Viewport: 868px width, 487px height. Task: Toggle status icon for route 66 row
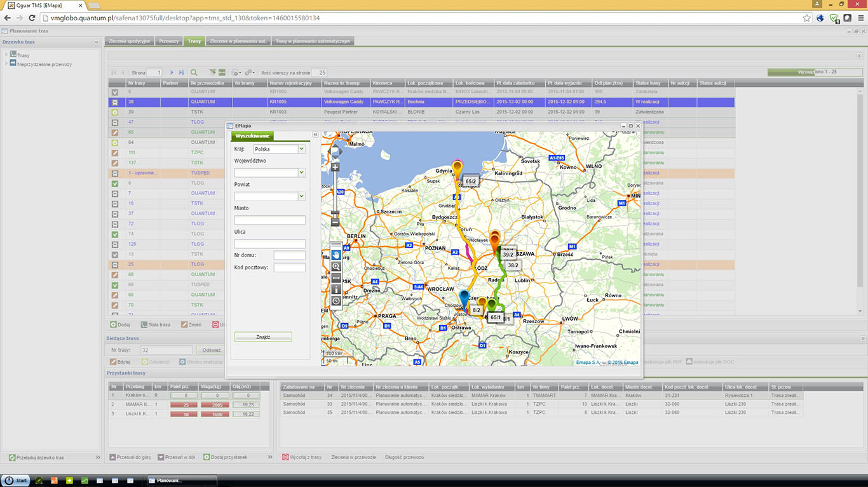[114, 295]
